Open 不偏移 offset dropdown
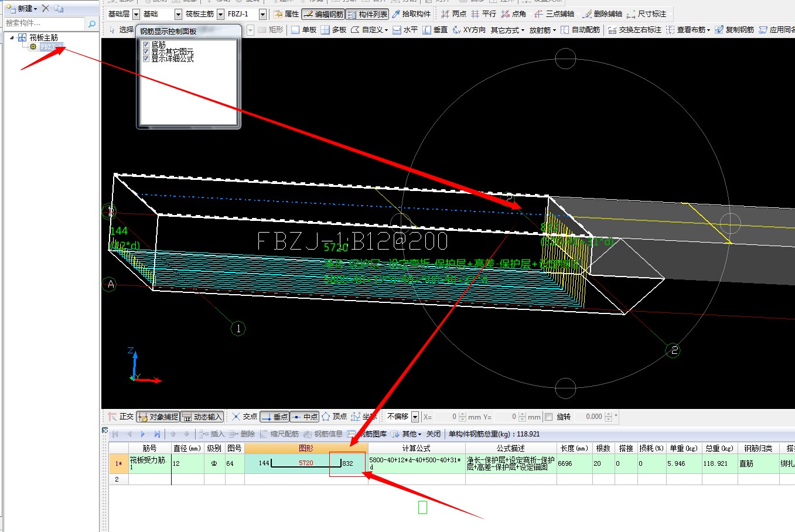This screenshot has width=795, height=532. pos(415,417)
